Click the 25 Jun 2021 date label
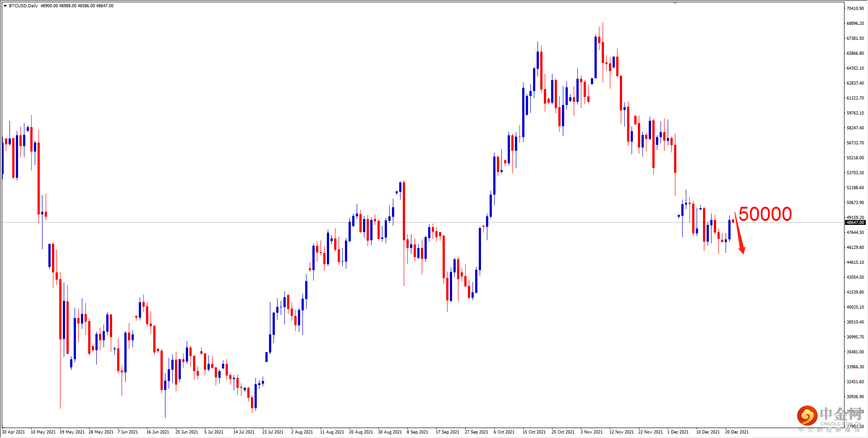Screen dimensions: 868x438 [x=187, y=432]
